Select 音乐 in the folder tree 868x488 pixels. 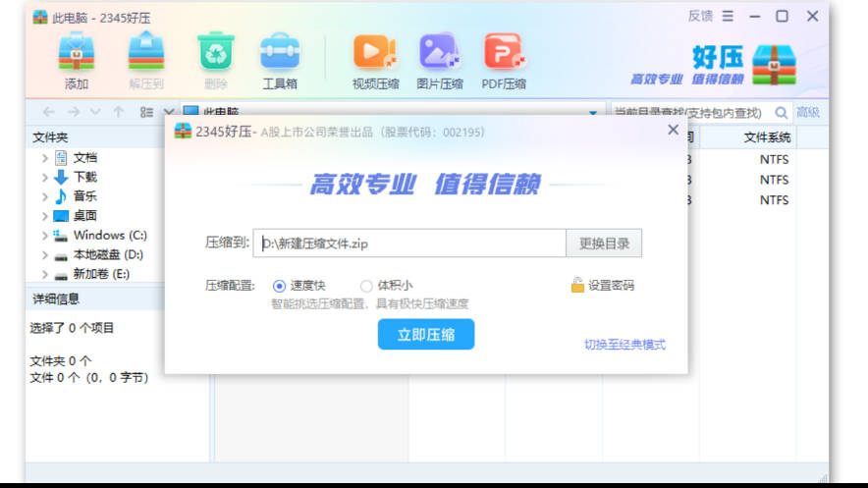[x=85, y=195]
